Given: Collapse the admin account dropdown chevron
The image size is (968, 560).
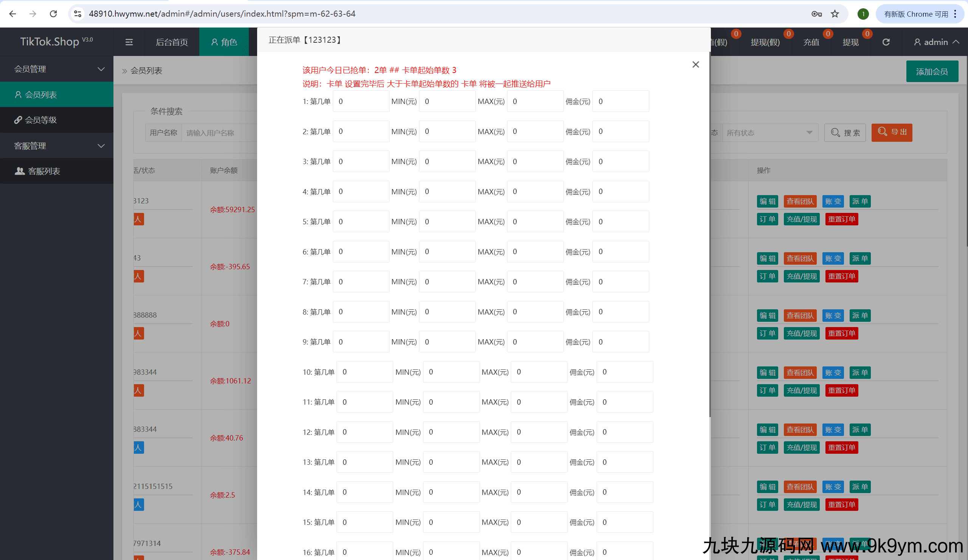Looking at the screenshot, I should (x=957, y=42).
